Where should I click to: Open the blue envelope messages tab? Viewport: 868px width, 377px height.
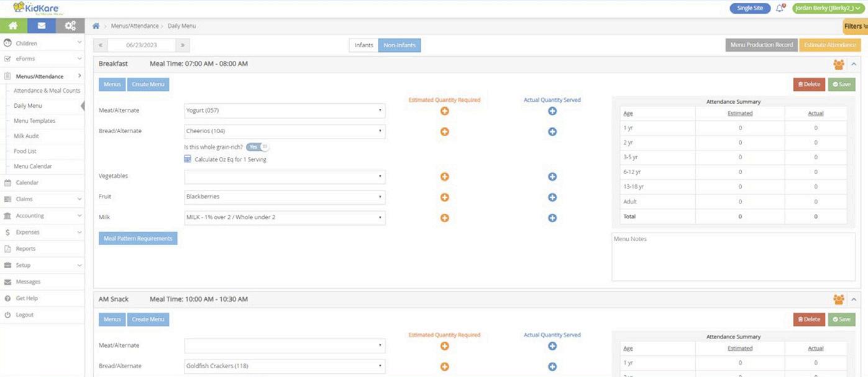[x=42, y=26]
